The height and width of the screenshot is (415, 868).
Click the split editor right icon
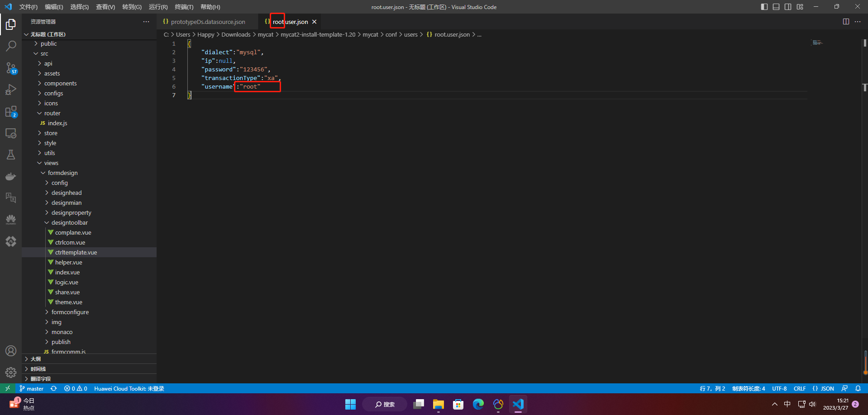pyautogui.click(x=846, y=22)
